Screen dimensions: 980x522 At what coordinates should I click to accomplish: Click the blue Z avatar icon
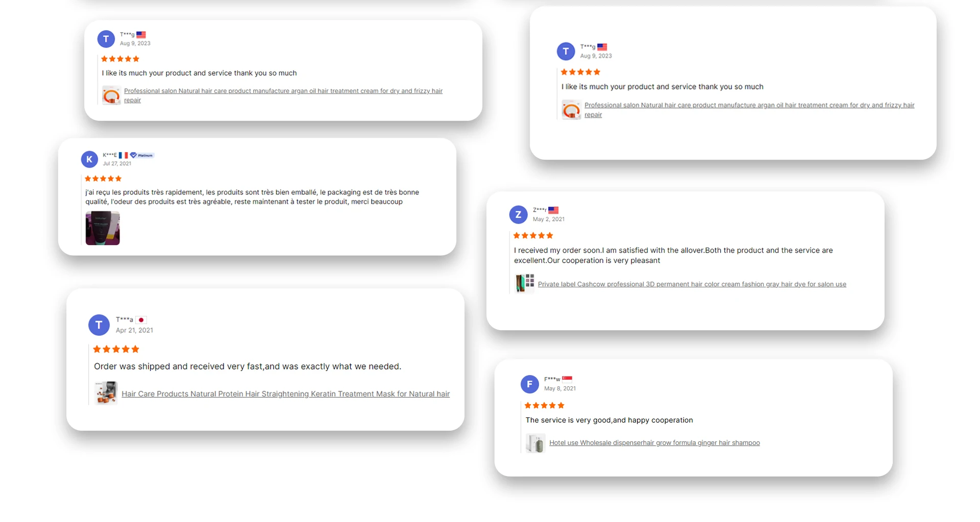coord(518,215)
